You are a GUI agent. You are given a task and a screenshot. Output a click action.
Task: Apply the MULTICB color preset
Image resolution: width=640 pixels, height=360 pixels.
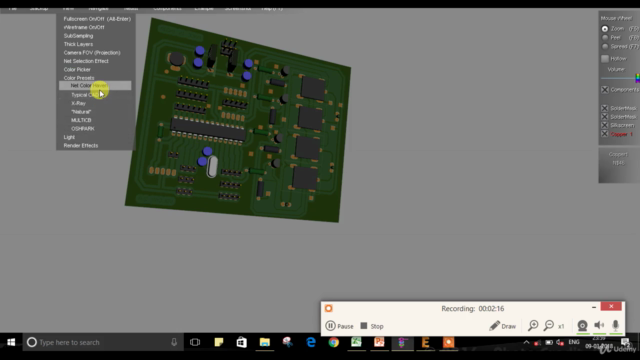point(81,120)
